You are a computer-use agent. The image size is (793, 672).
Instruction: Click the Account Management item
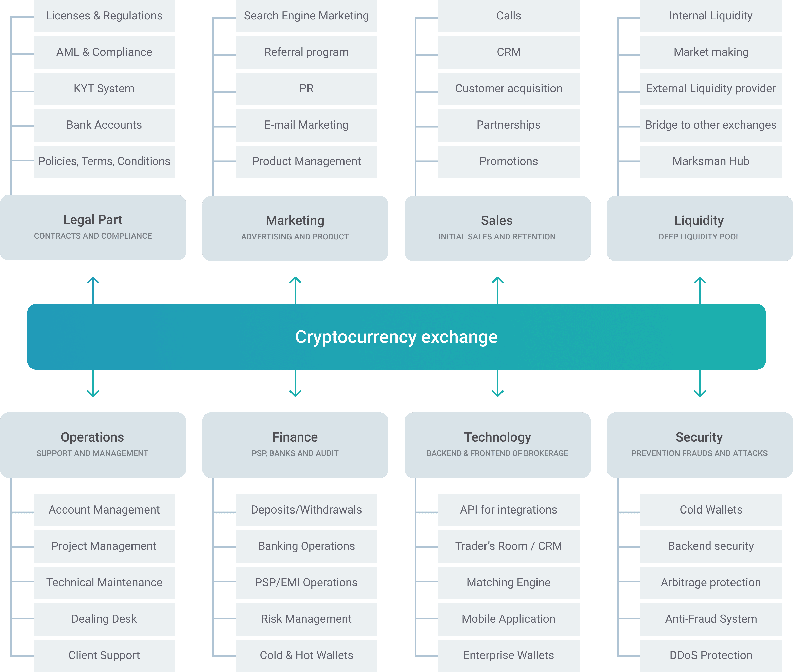tap(104, 510)
